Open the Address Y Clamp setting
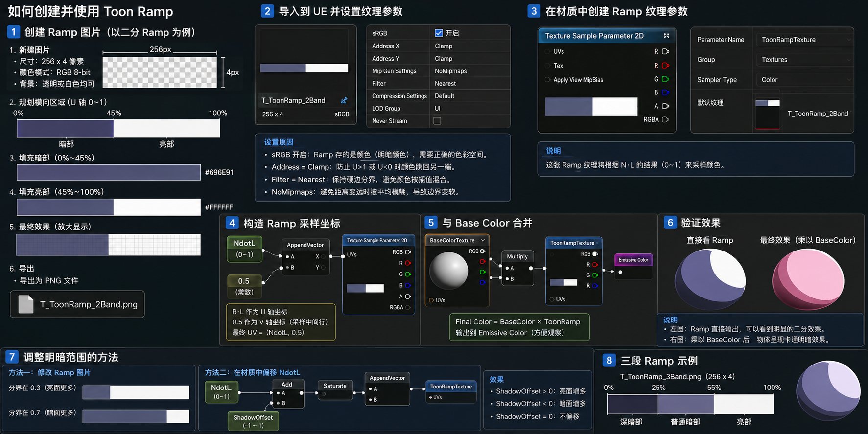The height and width of the screenshot is (434, 868). click(x=469, y=59)
